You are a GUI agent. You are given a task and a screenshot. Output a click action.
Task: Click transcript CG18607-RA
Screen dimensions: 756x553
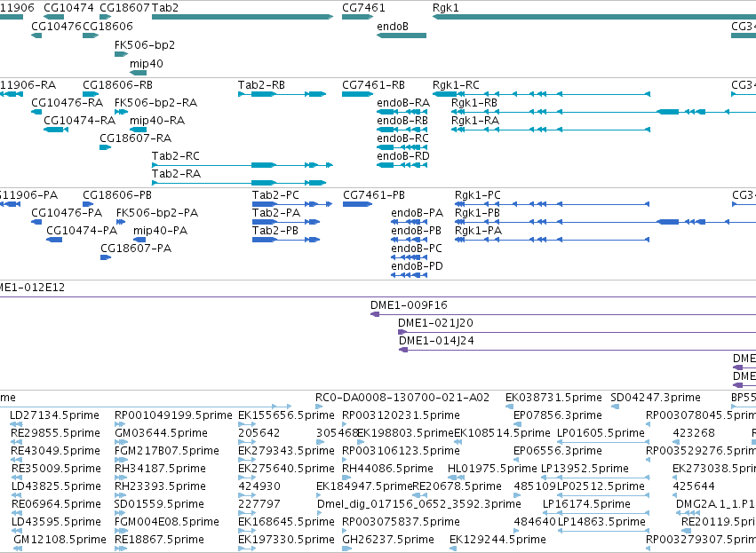105,147
